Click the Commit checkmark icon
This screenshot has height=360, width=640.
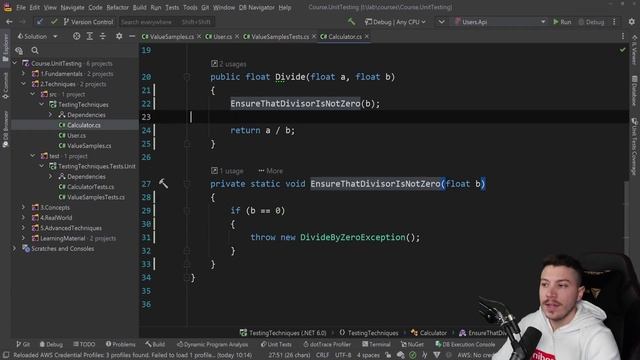tap(54, 22)
